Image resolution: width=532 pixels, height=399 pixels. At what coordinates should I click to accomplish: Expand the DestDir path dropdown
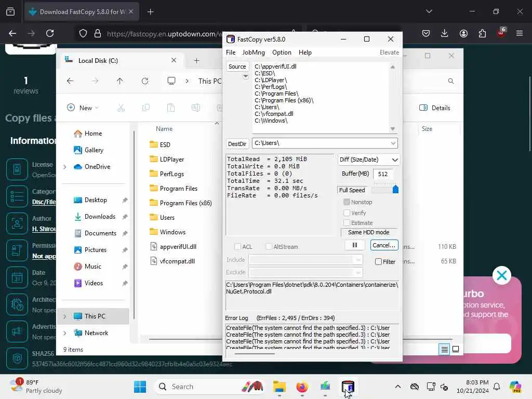pyautogui.click(x=393, y=143)
